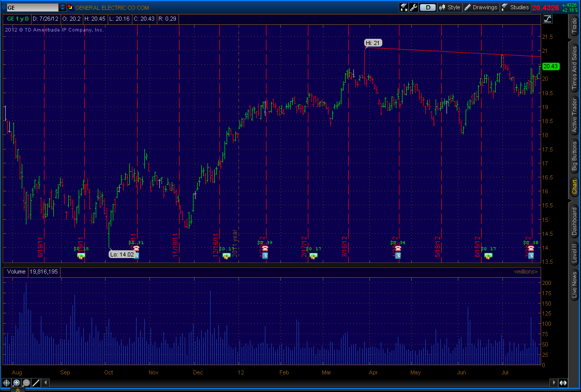
Task: Click the phone icon under $0.31
Action: pos(136,249)
